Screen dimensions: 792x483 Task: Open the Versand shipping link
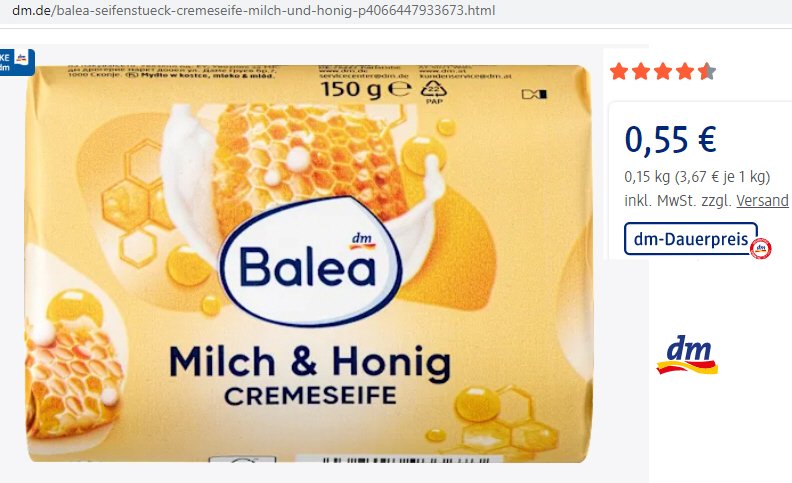[762, 201]
